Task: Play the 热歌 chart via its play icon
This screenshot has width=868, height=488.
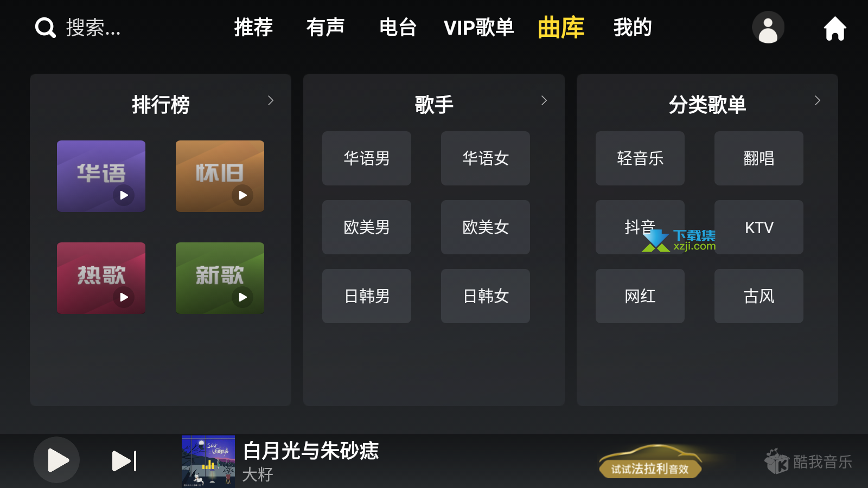Action: pos(124,297)
